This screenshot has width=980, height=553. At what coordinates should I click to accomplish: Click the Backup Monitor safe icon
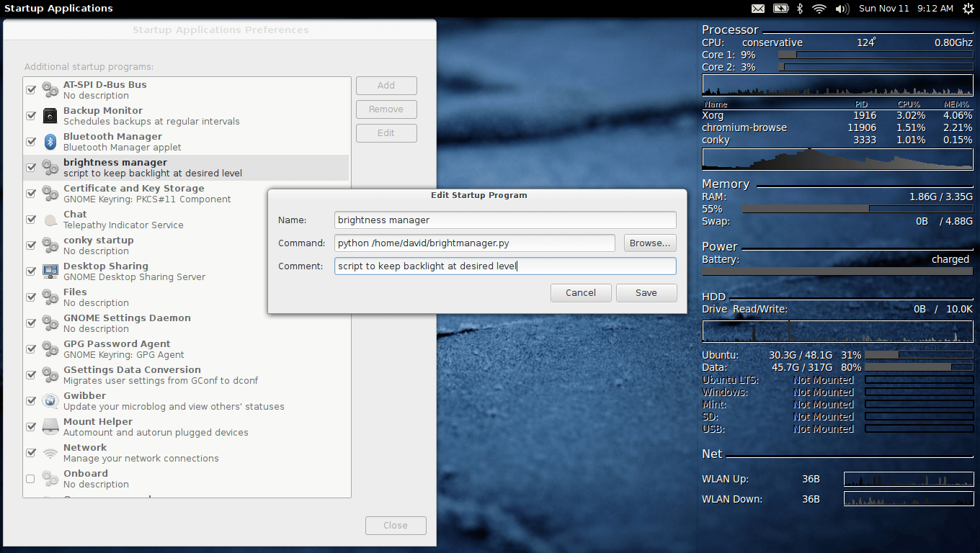click(x=50, y=116)
